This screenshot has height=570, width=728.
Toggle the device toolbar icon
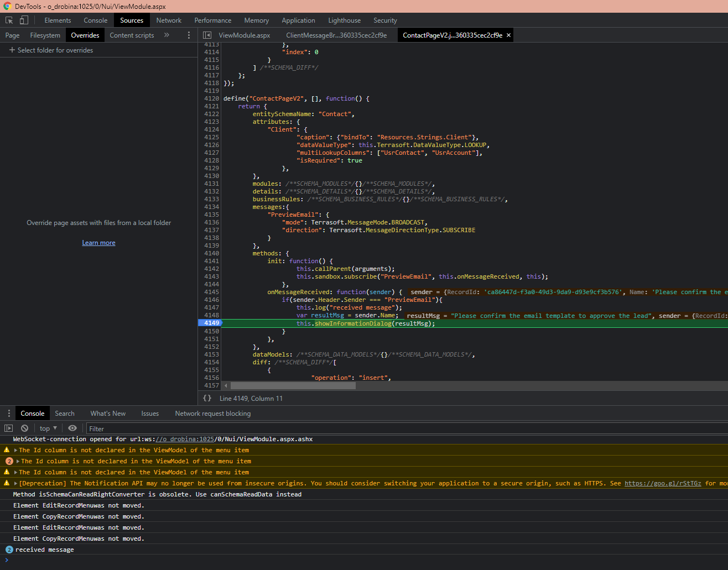(x=24, y=20)
